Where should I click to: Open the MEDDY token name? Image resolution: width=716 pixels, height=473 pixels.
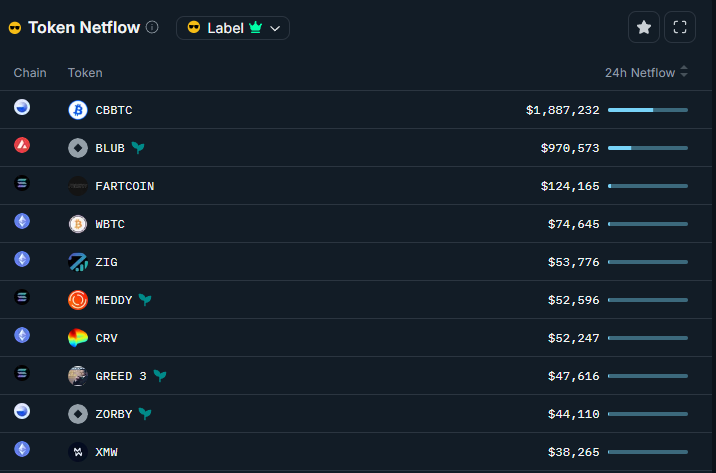pyautogui.click(x=114, y=300)
